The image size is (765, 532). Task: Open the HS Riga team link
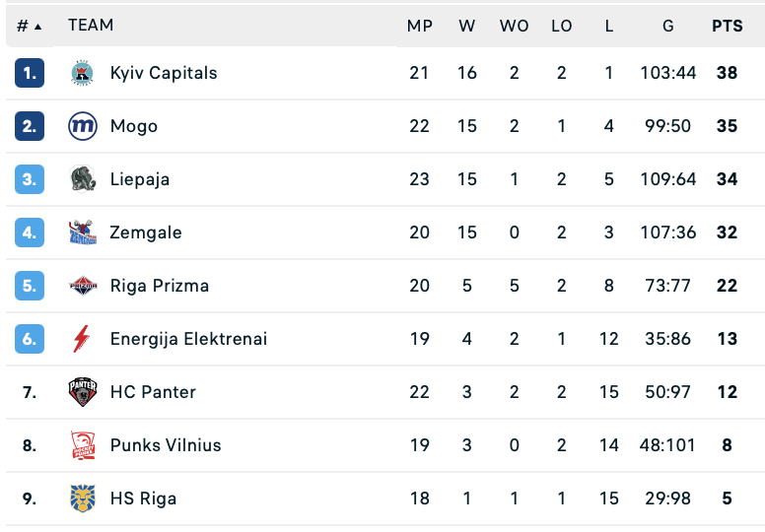pos(143,499)
